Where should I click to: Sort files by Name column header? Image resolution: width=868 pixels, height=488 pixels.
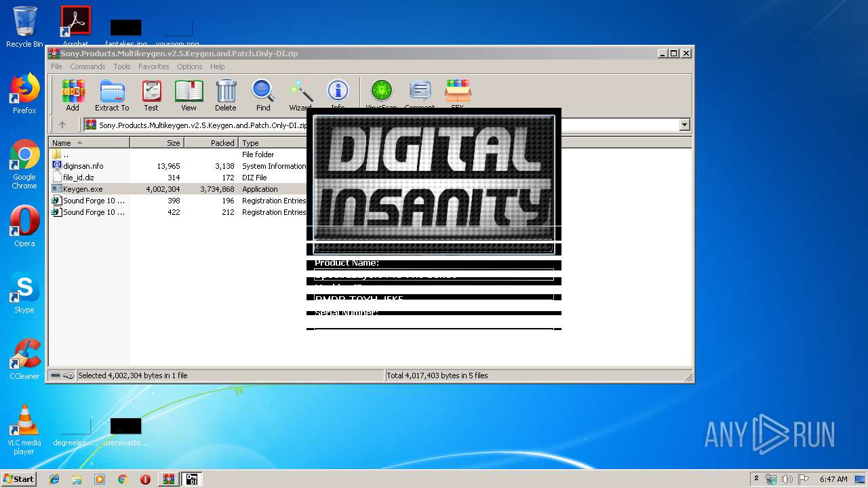(x=89, y=143)
